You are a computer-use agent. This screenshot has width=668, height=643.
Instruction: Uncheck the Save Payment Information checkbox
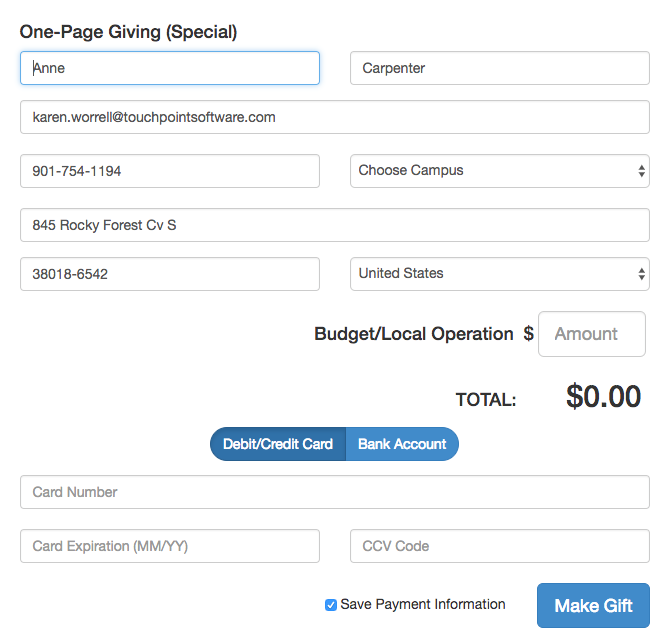(331, 605)
